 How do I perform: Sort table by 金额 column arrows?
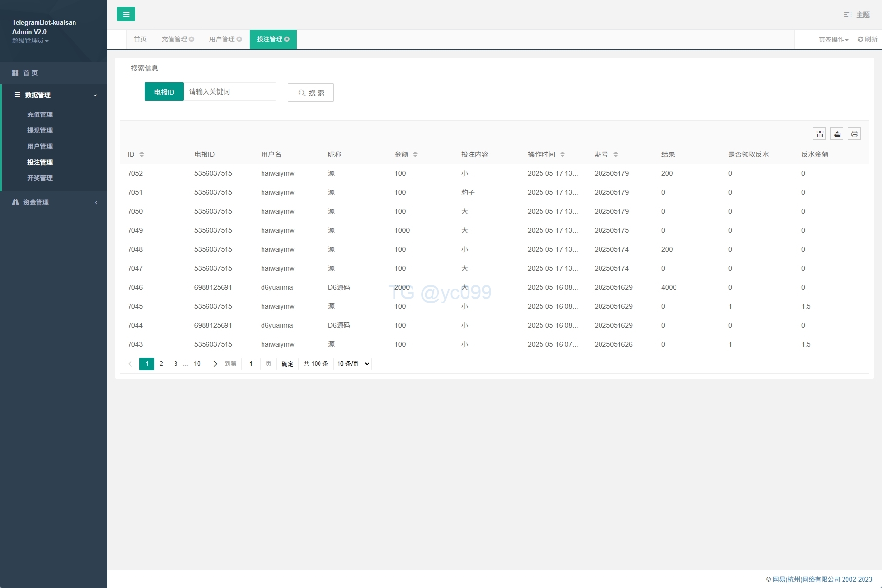415,154
